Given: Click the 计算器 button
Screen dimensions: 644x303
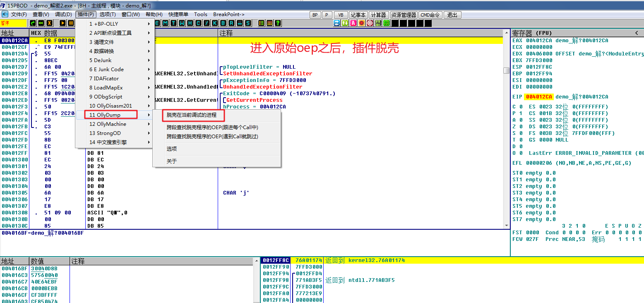Looking at the screenshot, I should coord(378,15).
